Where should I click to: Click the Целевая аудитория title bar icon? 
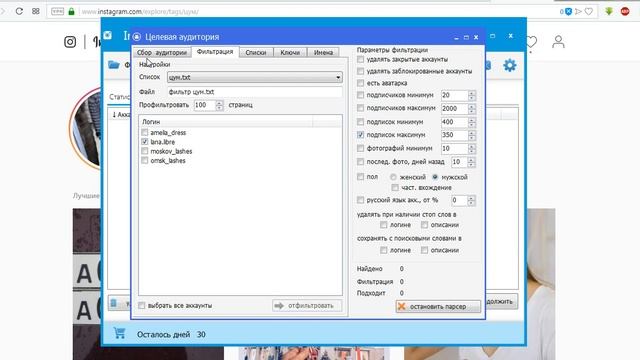click(137, 37)
